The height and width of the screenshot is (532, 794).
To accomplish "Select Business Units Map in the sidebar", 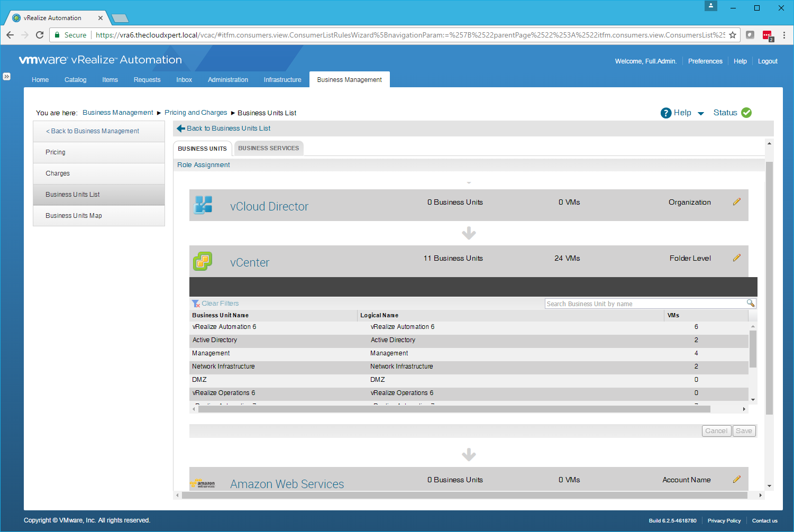I will (74, 216).
